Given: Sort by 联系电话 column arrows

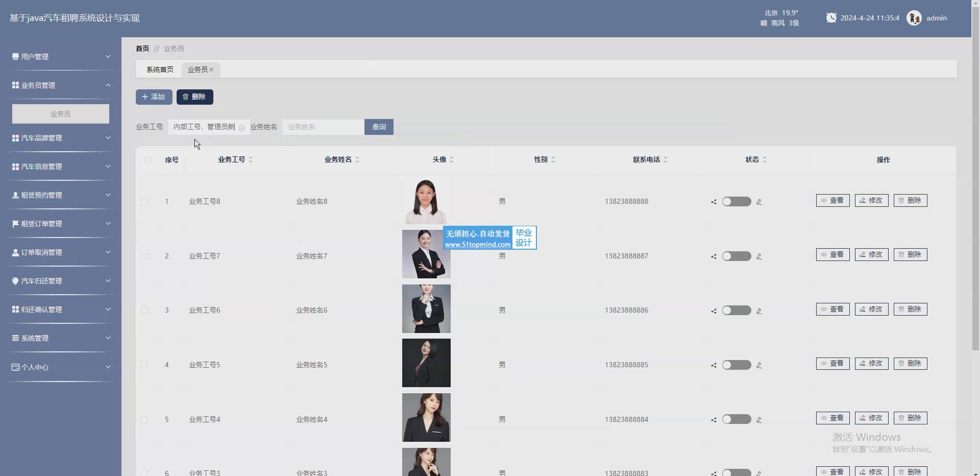Looking at the screenshot, I should (x=666, y=160).
